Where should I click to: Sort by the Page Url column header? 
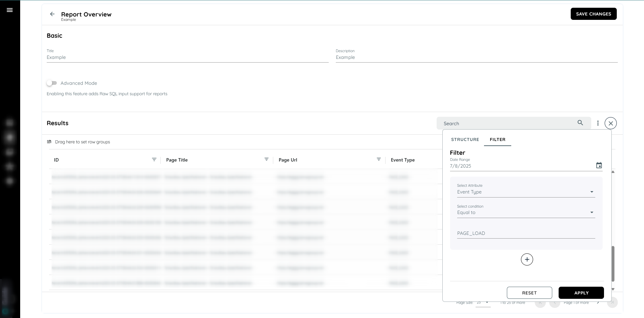(288, 160)
